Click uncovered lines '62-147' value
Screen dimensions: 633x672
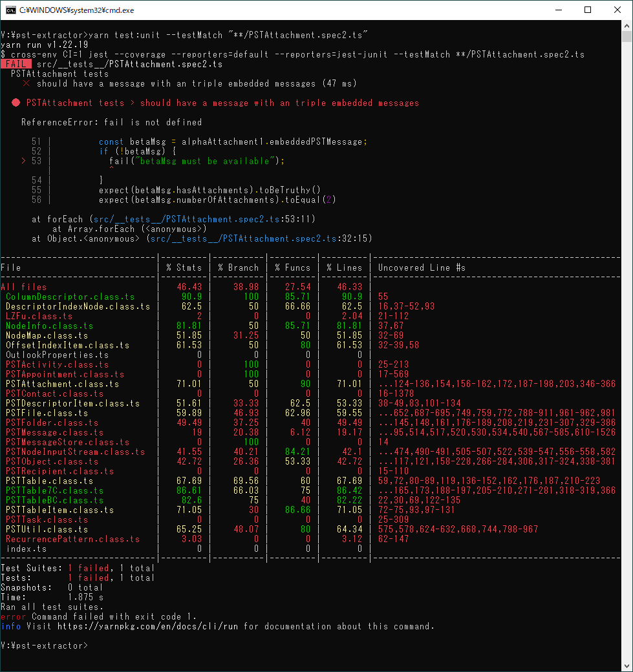[393, 539]
